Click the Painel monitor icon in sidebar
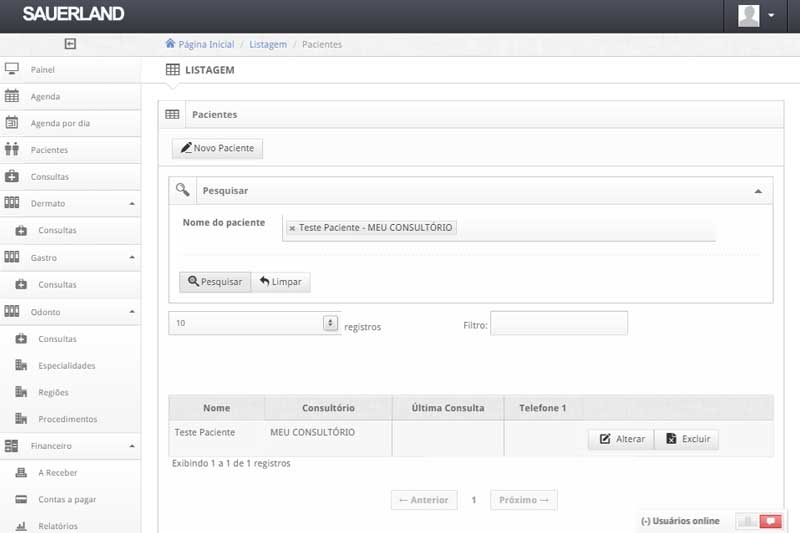Image resolution: width=800 pixels, height=533 pixels. [12, 70]
